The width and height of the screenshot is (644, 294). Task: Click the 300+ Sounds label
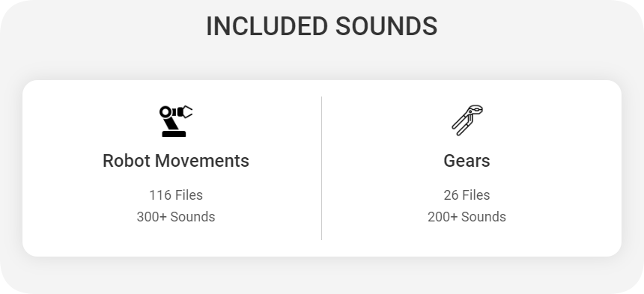point(176,216)
